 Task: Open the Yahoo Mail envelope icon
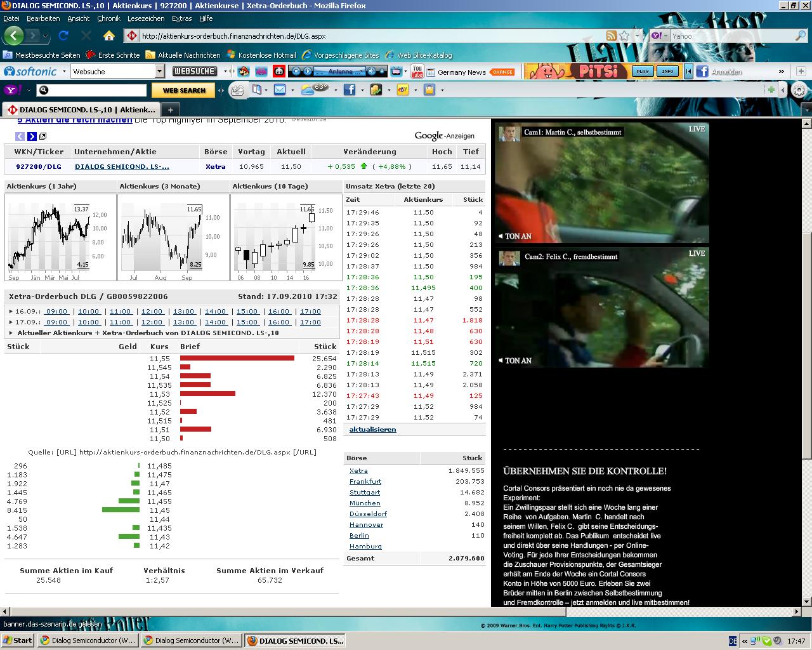tap(279, 90)
